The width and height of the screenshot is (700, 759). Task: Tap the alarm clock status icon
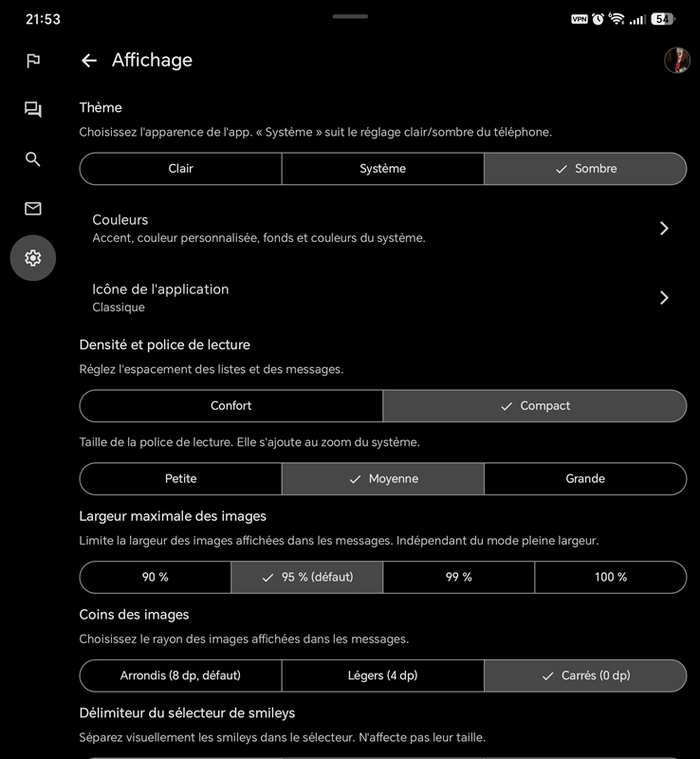click(599, 19)
